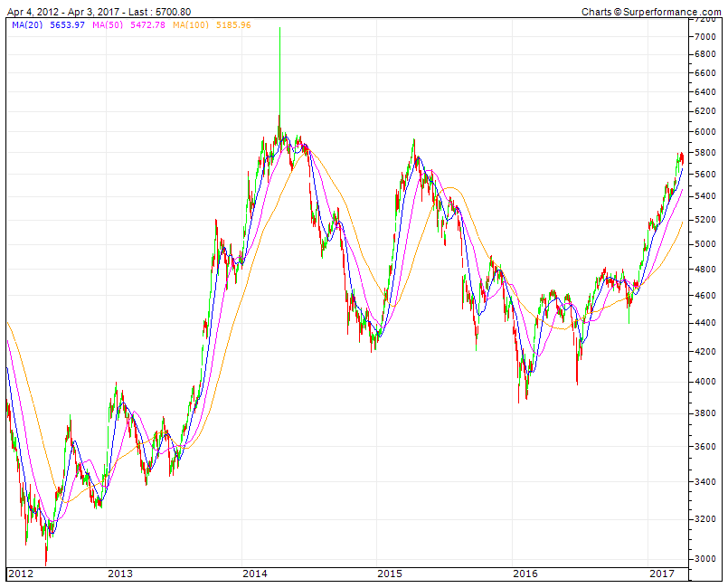Click the MA(20) legend label
Viewport: 728px width, 588px height.
[x=27, y=25]
